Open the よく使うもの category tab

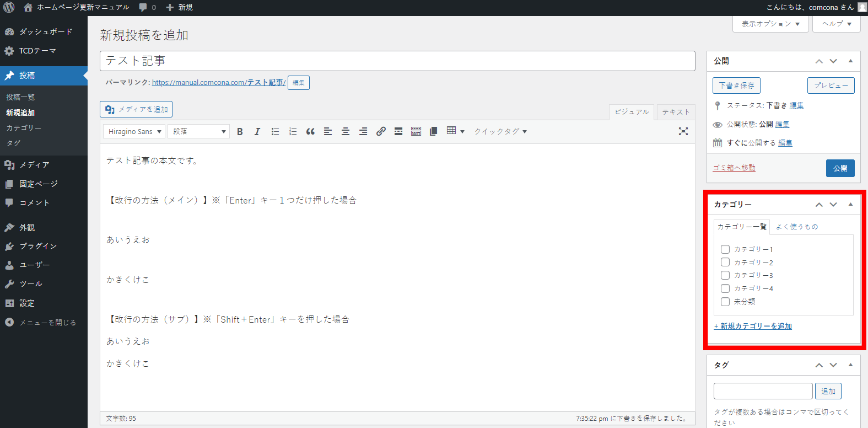coord(796,227)
